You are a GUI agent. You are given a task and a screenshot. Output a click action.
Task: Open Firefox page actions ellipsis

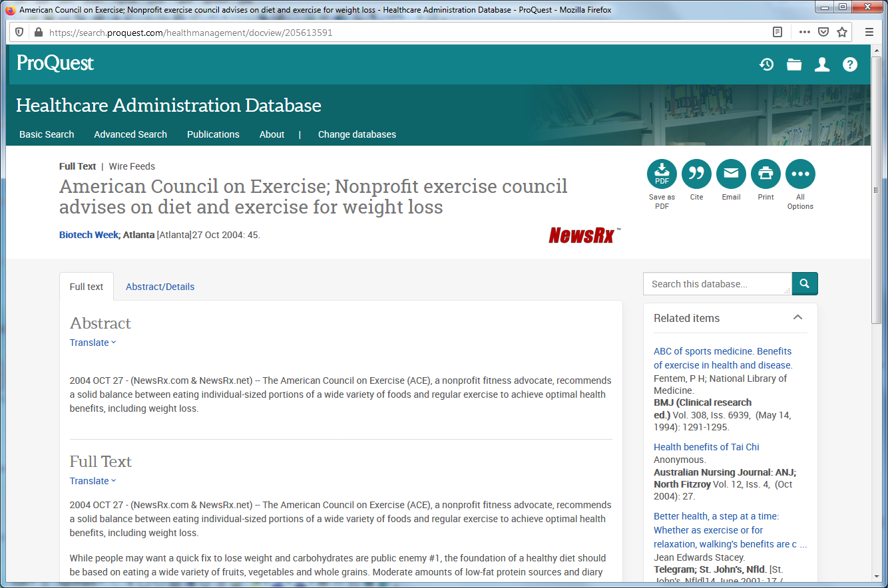tap(805, 32)
